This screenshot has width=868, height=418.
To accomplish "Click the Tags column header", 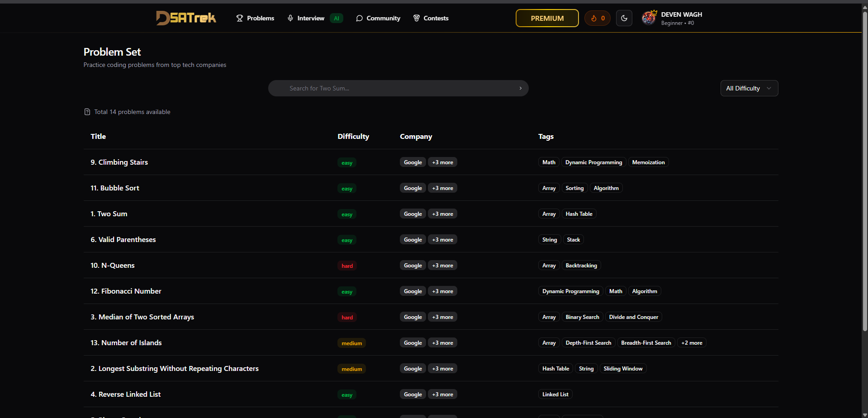I will pos(546,136).
